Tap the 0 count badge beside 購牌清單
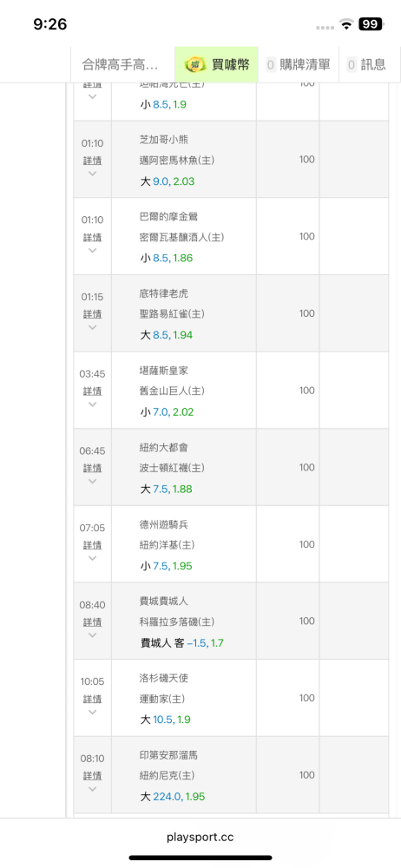The height and width of the screenshot is (868, 401). 271,65
